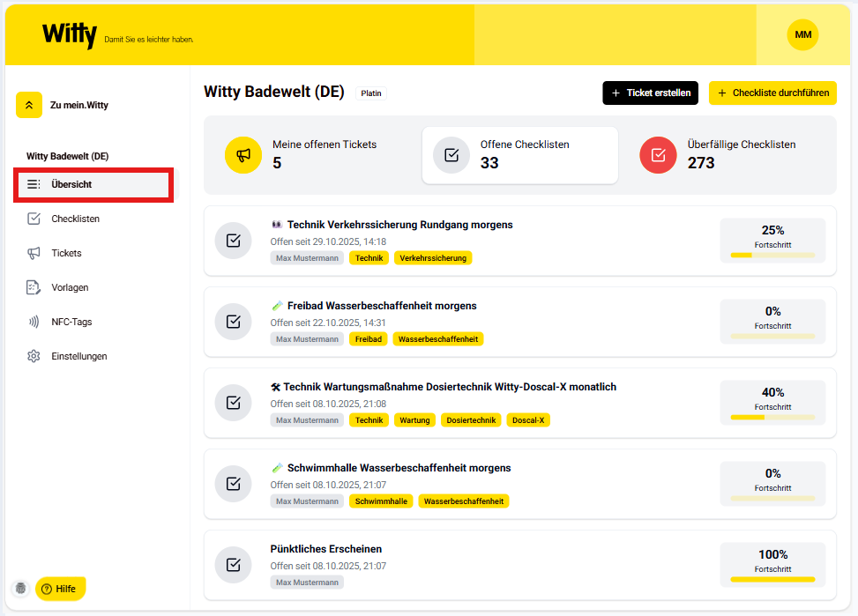Viewport: 858px width, 616px height.
Task: Click the NFC-Tags wave icon in the sidebar
Action: pyautogui.click(x=34, y=323)
